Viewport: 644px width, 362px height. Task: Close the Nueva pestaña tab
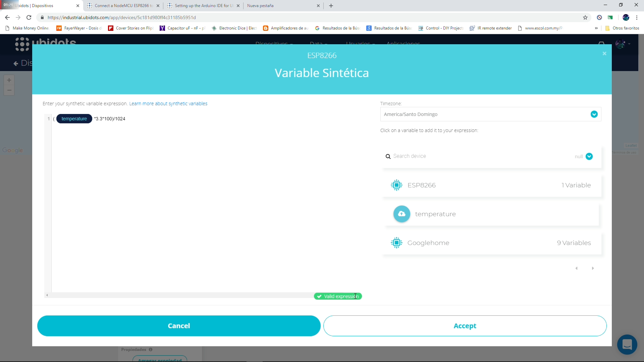pyautogui.click(x=318, y=6)
